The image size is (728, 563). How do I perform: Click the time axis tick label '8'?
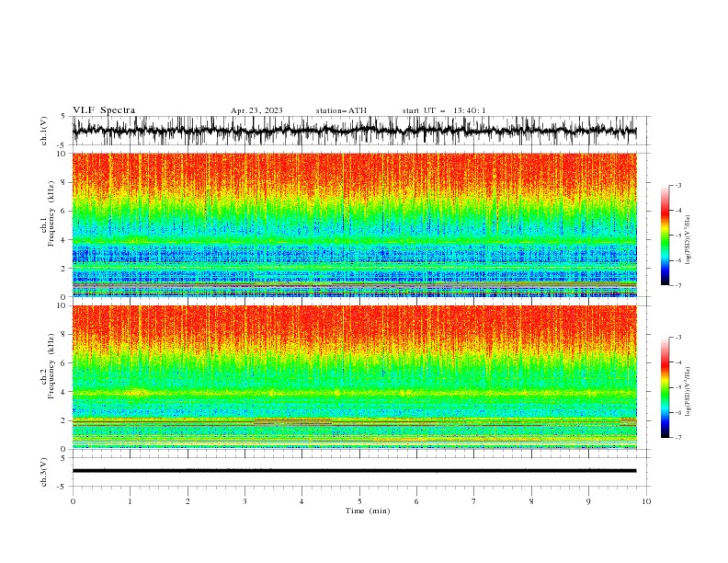531,501
